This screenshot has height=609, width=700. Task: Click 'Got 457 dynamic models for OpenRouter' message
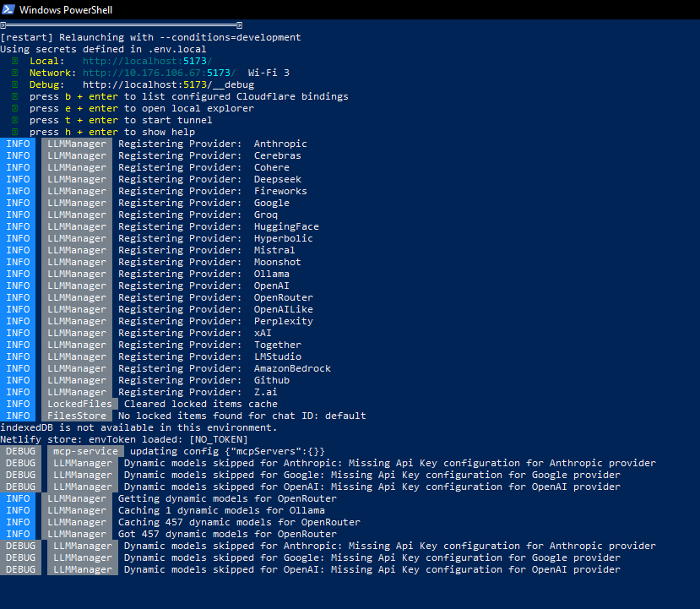click(227, 535)
